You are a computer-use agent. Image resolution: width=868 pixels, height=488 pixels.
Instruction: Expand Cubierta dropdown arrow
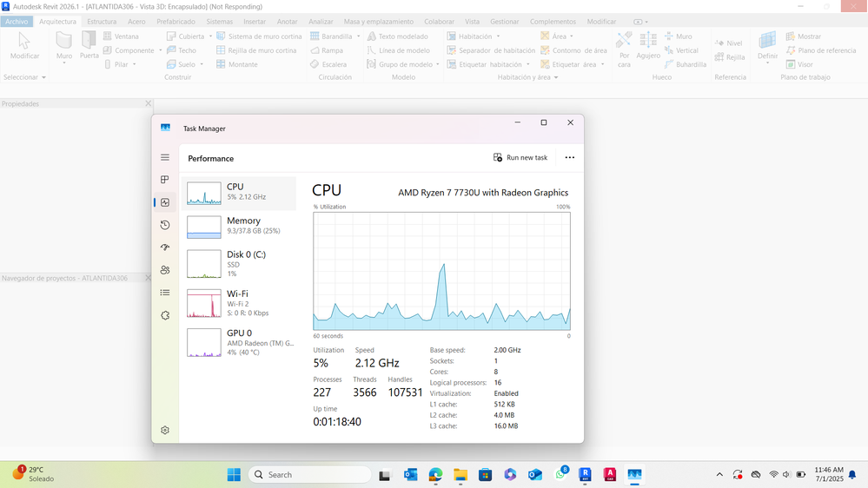point(210,36)
